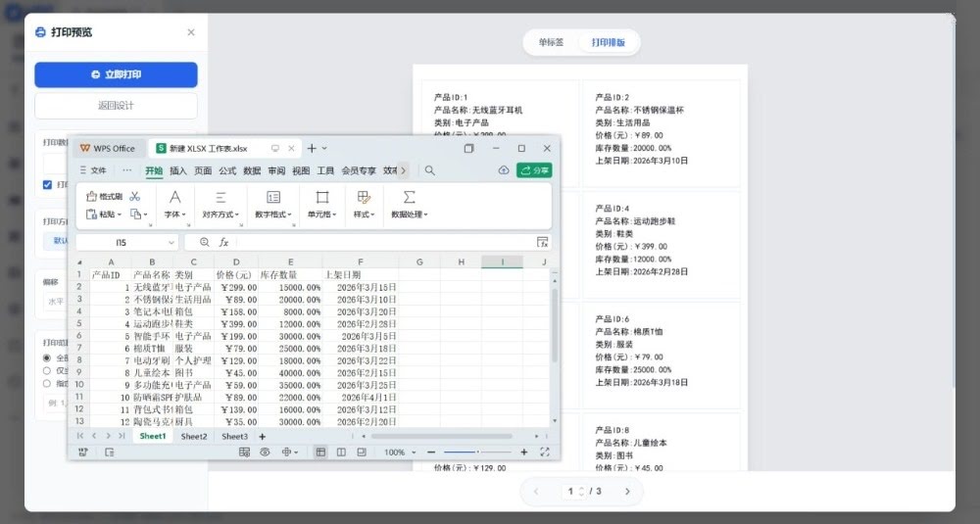Screen dimensions: 980x524
Task: Click the select-all triangle corner of the sheet
Action: click(79, 262)
